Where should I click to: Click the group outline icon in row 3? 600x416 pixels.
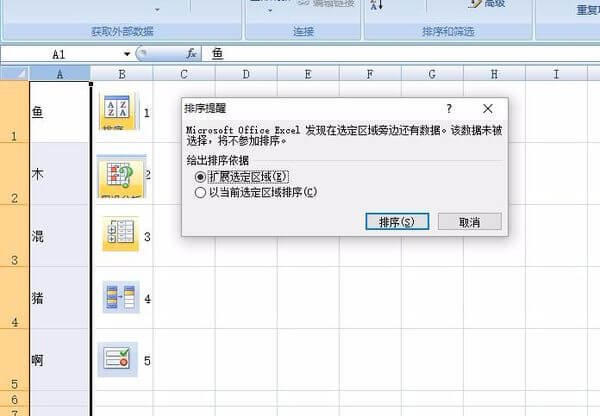(120, 235)
